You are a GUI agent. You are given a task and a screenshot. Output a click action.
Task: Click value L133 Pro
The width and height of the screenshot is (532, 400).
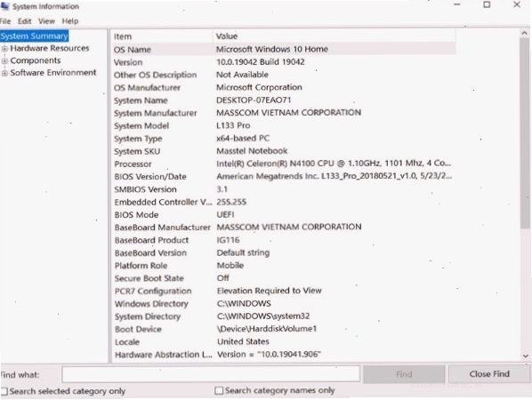(x=233, y=125)
